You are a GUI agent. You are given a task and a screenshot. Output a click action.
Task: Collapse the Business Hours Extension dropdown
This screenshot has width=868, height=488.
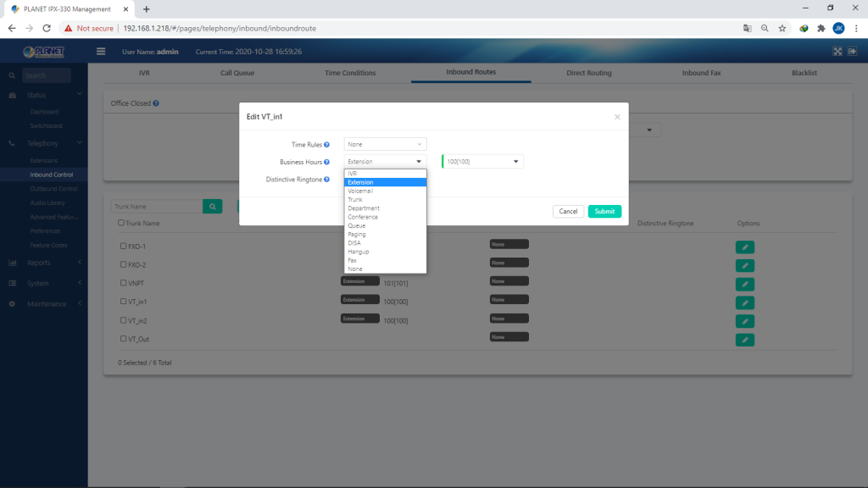click(x=385, y=162)
